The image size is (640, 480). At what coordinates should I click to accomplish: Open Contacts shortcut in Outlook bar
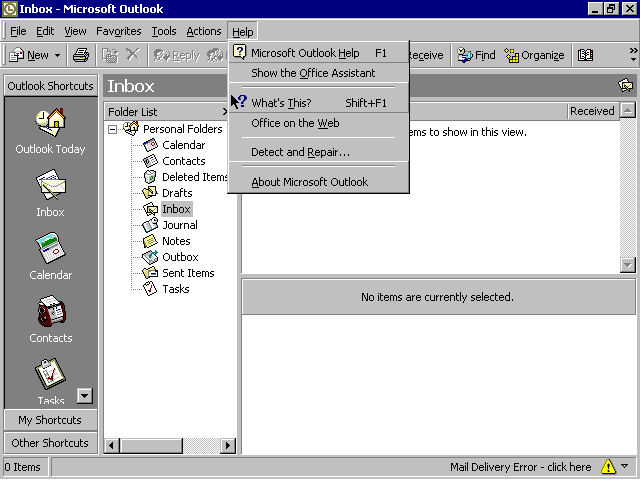(50, 312)
